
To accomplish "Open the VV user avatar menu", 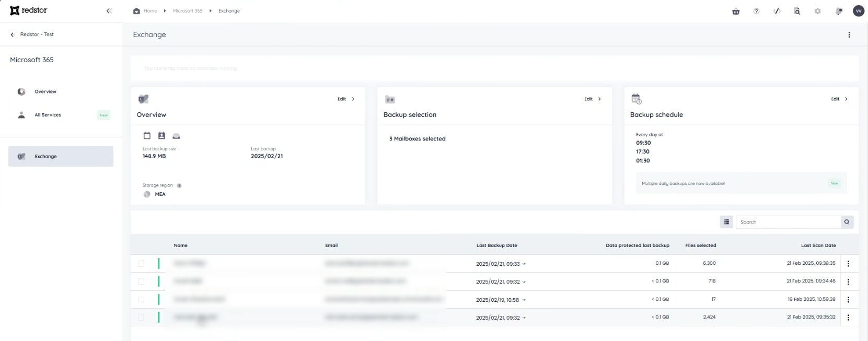I will 859,11.
